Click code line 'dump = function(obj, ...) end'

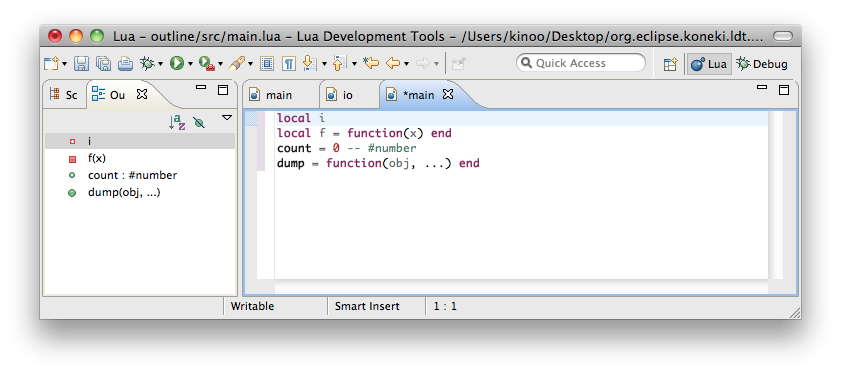pos(378,163)
